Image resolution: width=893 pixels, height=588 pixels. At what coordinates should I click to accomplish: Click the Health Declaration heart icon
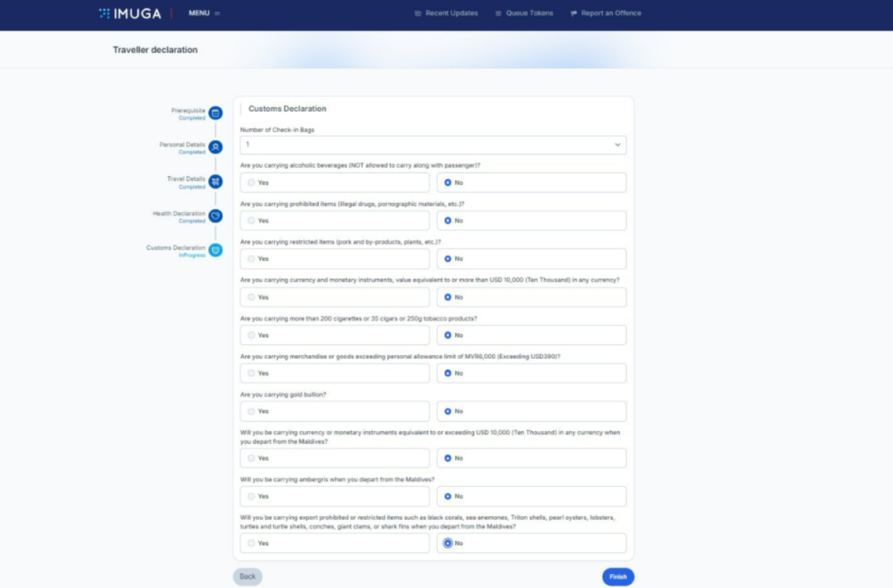[215, 216]
